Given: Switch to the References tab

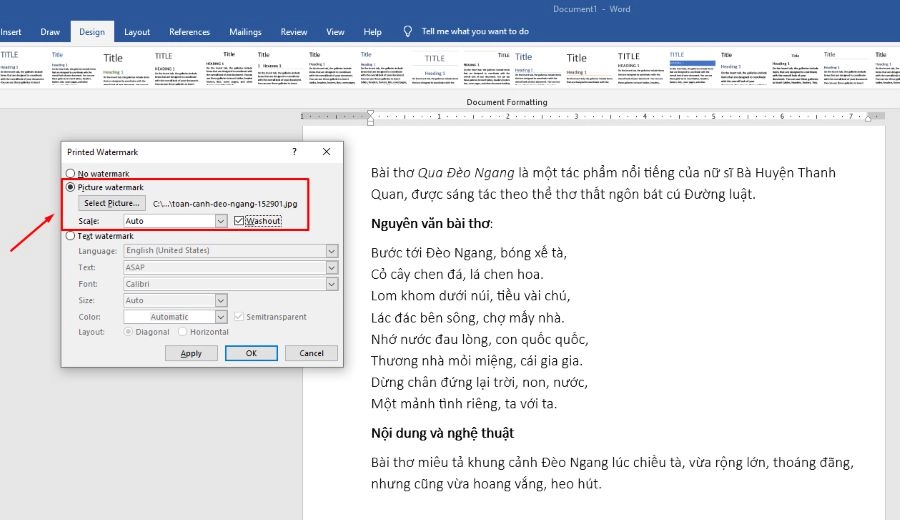Looking at the screenshot, I should coord(189,32).
